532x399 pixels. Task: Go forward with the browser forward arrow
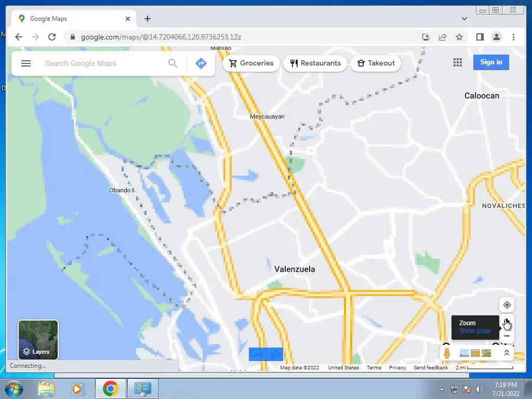pos(35,37)
